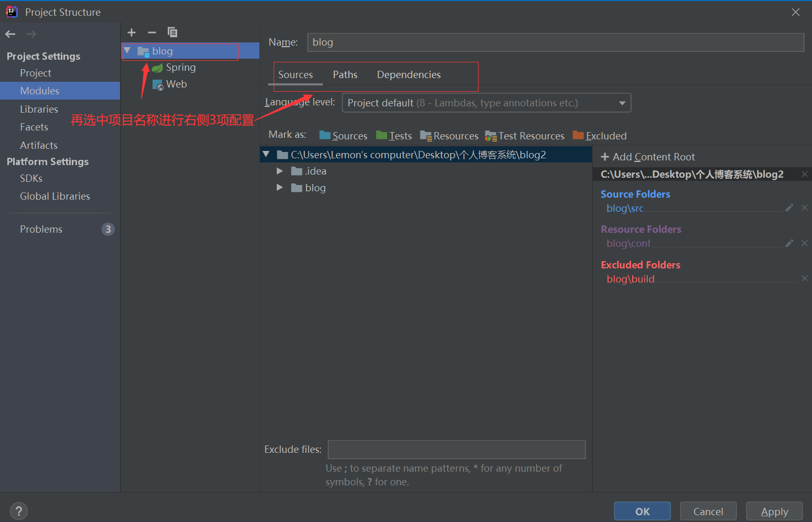Image resolution: width=812 pixels, height=522 pixels.
Task: Remove blog\build from Excluded Folders
Action: [805, 278]
